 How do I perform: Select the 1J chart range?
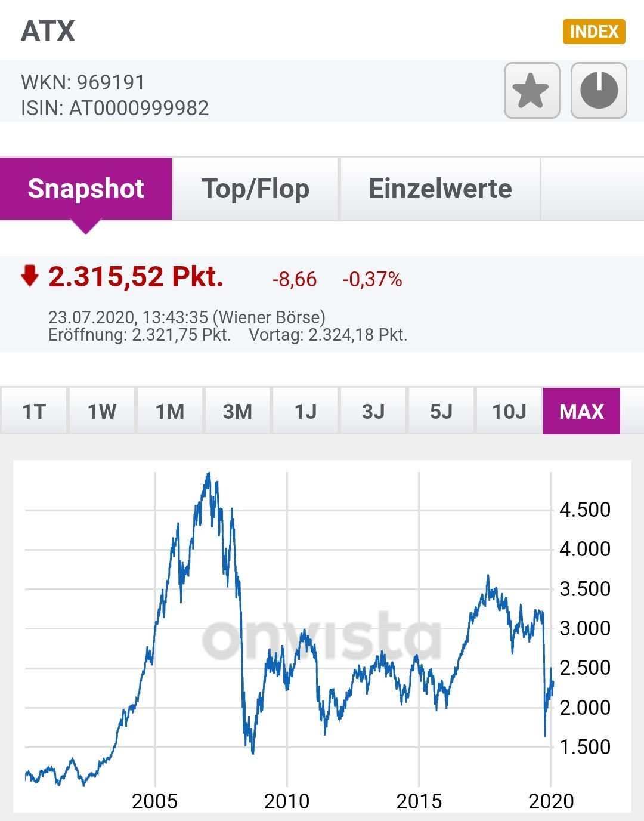pyautogui.click(x=305, y=411)
